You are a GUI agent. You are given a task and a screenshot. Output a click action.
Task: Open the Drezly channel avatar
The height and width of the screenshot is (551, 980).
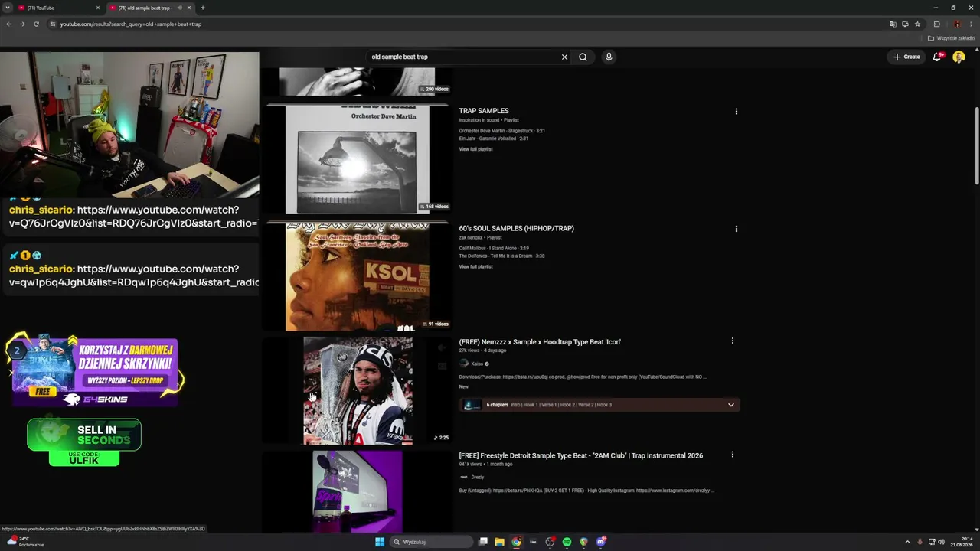coord(463,477)
